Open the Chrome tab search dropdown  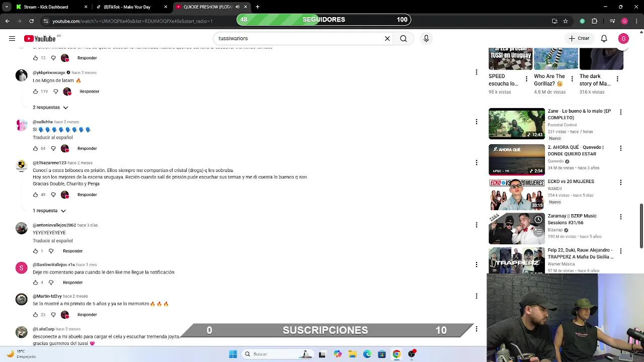click(7, 7)
